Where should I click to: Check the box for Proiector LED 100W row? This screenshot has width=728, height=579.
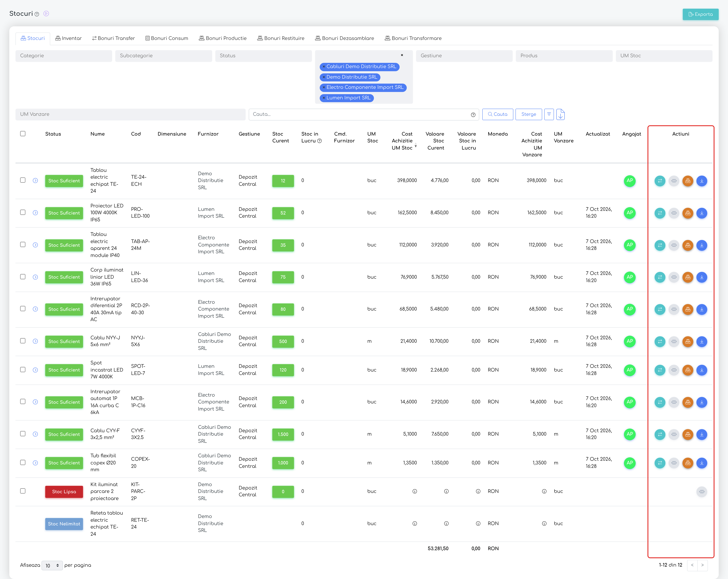coord(23,212)
